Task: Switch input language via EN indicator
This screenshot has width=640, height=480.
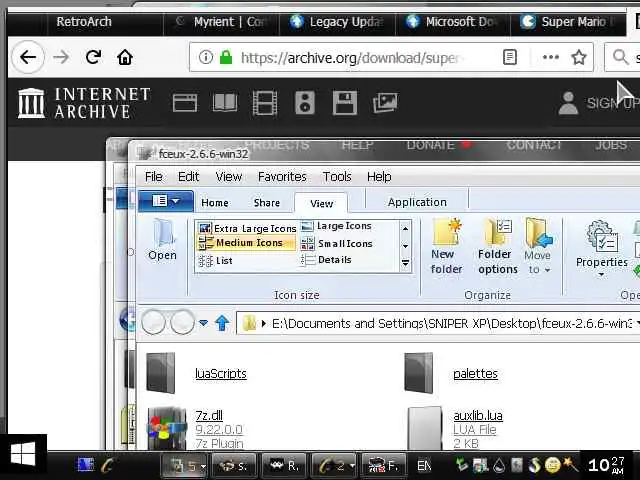Action: (424, 465)
